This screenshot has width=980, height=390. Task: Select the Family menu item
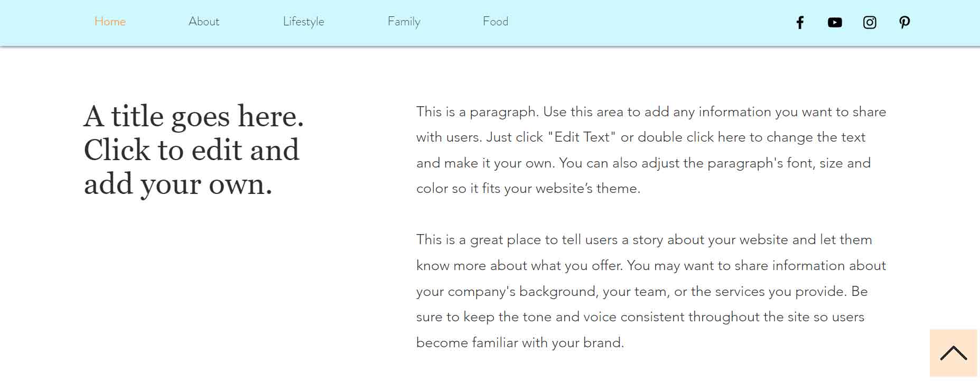click(404, 22)
